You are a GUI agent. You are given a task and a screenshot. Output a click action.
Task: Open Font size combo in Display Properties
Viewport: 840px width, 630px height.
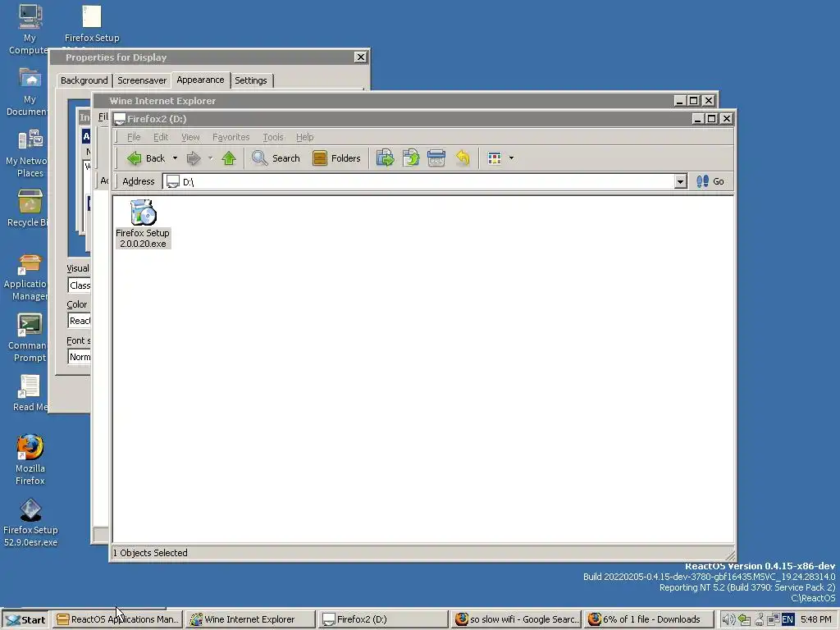click(x=80, y=357)
